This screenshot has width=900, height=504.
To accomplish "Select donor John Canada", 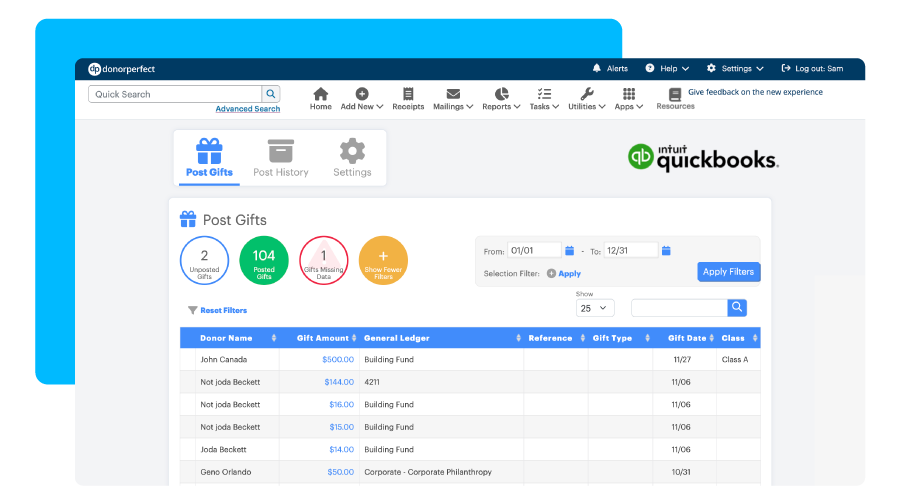I will pyautogui.click(x=223, y=359).
